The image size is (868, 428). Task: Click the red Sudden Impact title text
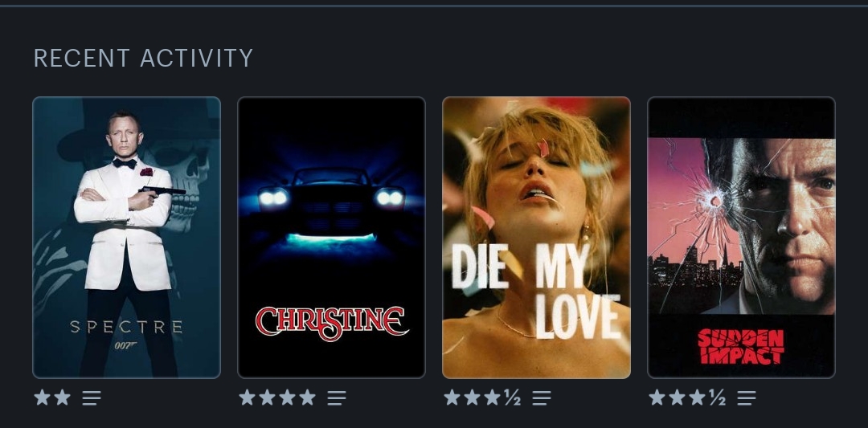click(741, 347)
